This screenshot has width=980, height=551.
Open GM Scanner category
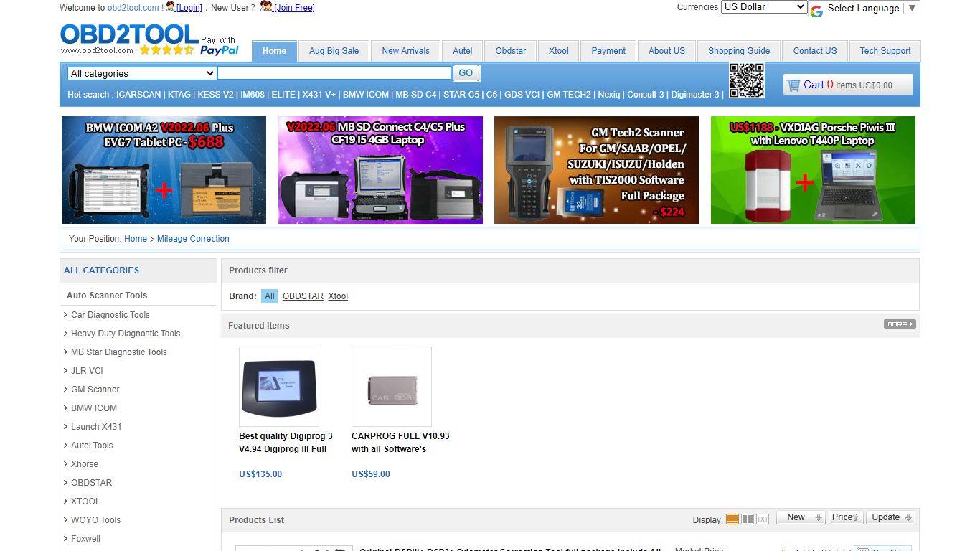(95, 389)
